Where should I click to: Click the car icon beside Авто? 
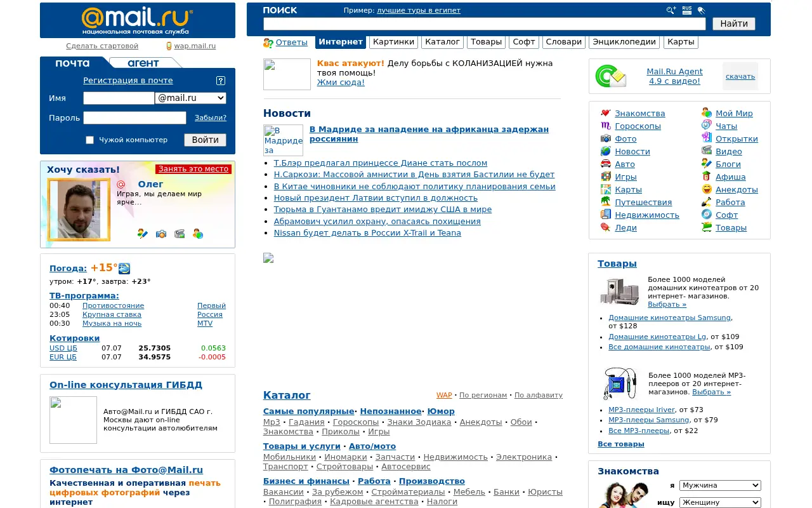[606, 164]
